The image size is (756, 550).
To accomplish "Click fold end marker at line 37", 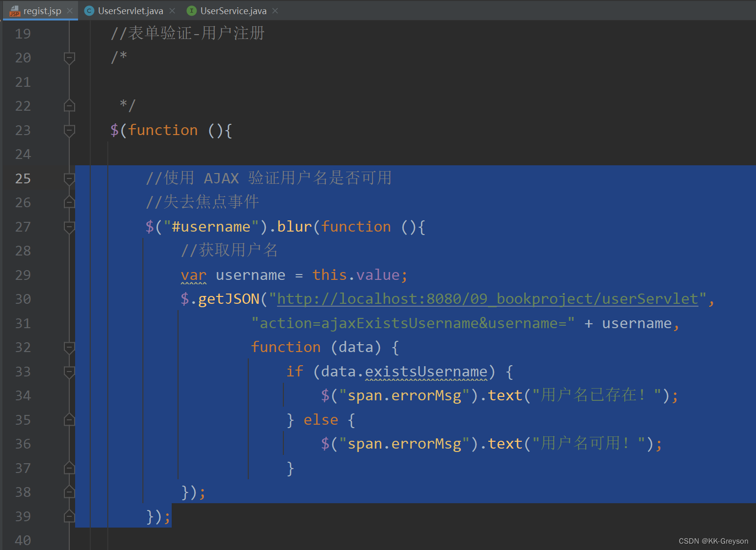I will click(69, 468).
